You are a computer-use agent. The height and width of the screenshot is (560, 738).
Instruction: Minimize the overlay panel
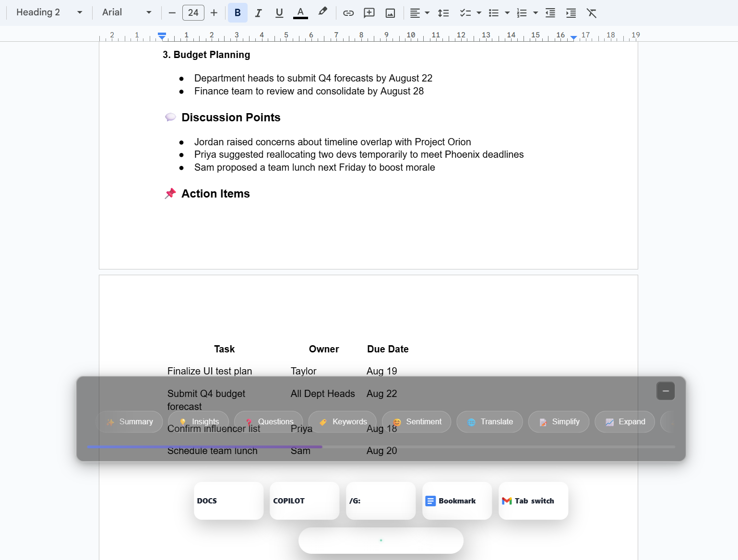click(666, 391)
